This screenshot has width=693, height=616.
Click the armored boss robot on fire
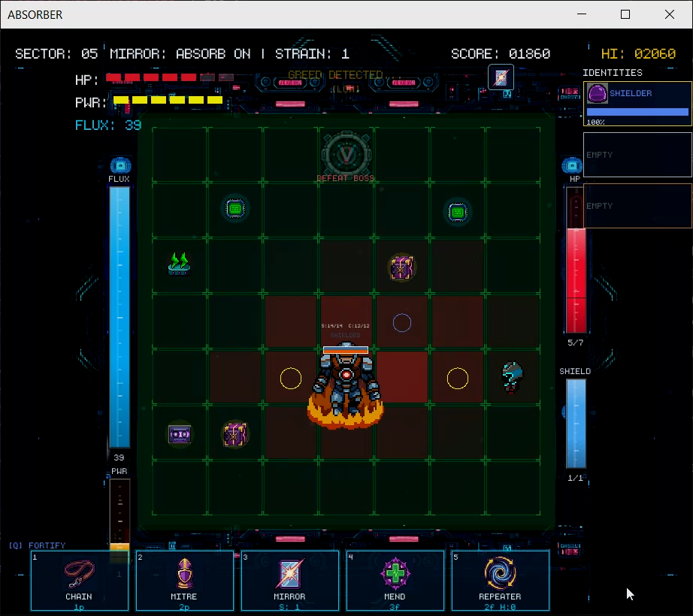tap(346, 386)
